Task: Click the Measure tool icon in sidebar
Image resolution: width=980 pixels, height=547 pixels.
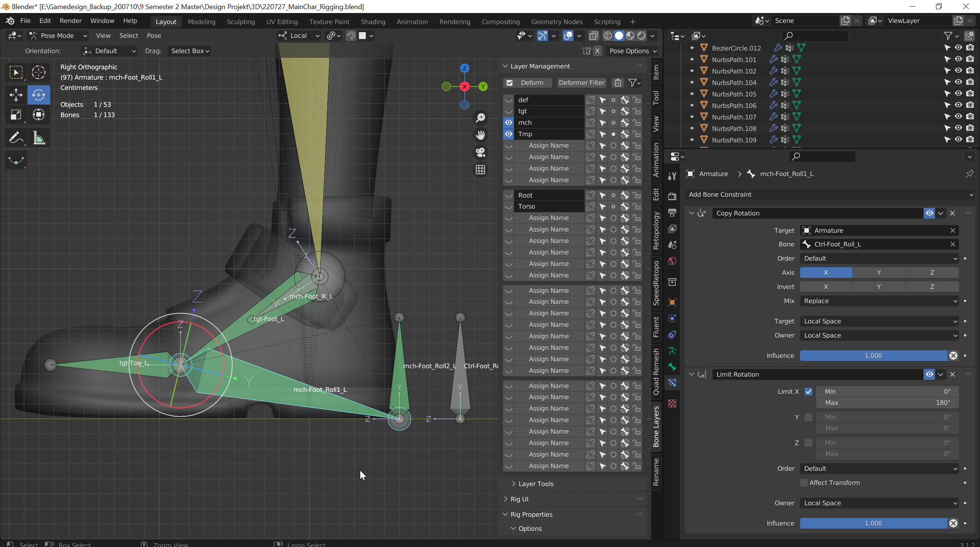Action: [38, 139]
